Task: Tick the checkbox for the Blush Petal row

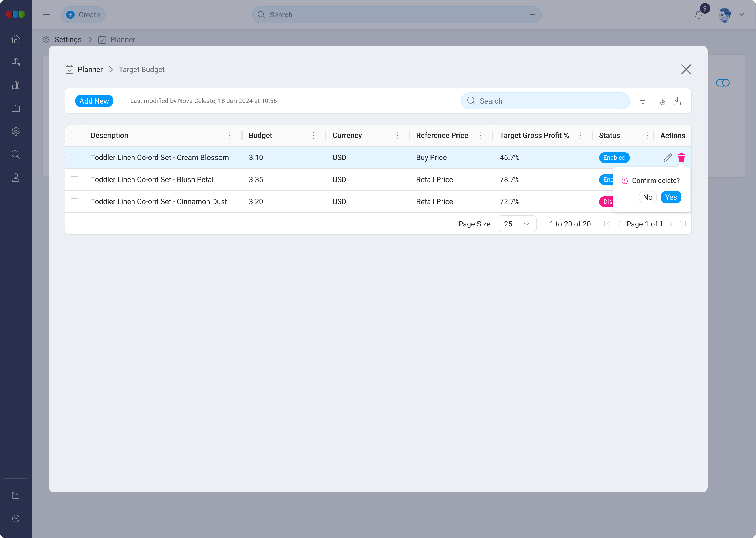Action: click(x=75, y=180)
